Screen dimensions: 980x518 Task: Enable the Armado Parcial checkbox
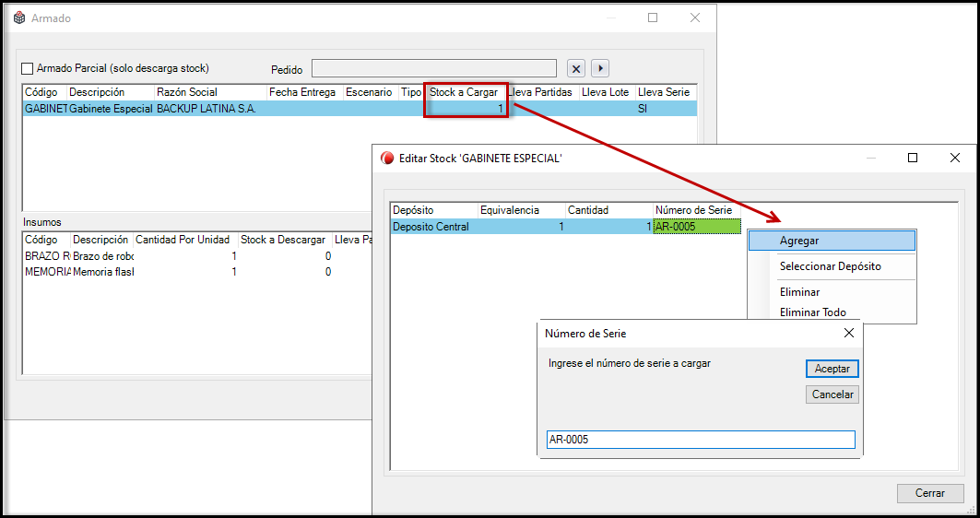(x=28, y=68)
